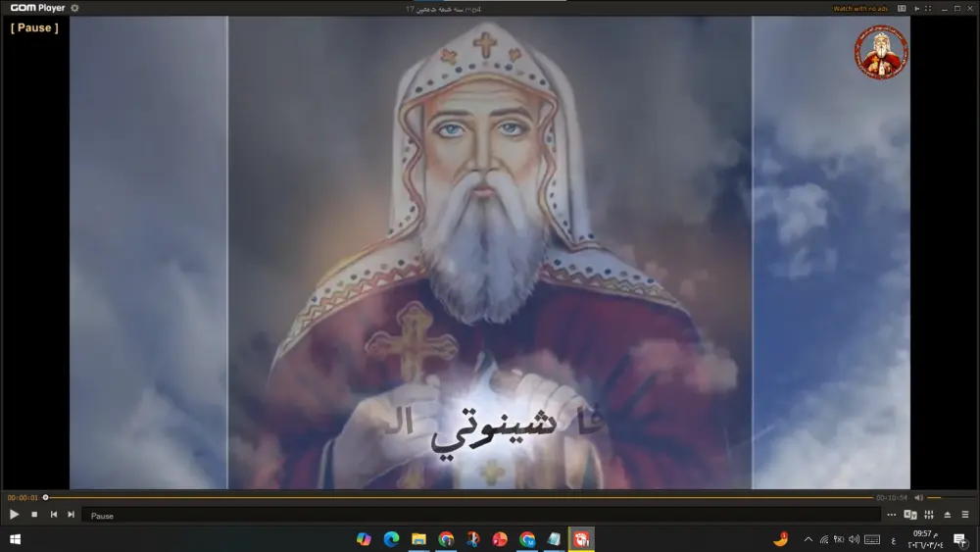Open the Chrome profile M taskbar icon

tap(527, 539)
